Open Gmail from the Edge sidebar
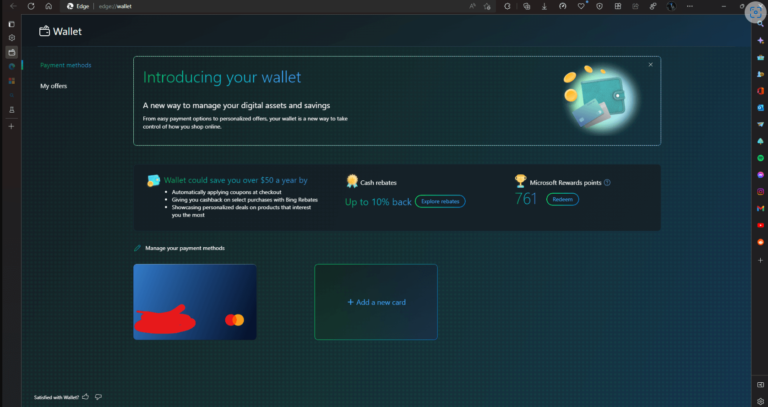The width and height of the screenshot is (768, 407). pyautogui.click(x=761, y=208)
